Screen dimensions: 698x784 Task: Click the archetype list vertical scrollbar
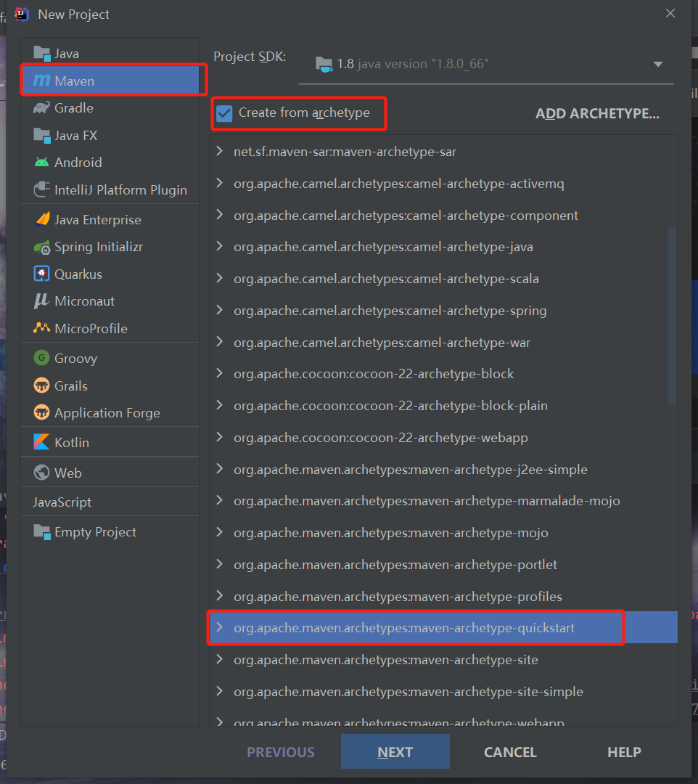(x=672, y=315)
